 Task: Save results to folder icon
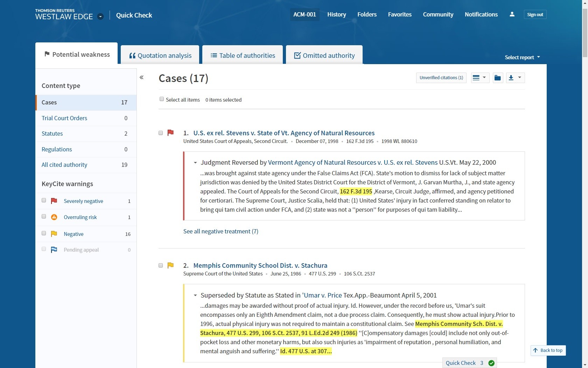coord(497,78)
